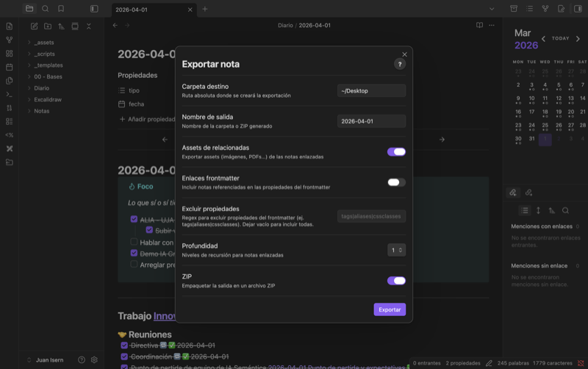The width and height of the screenshot is (588, 369).
Task: Open templates percent ribbon icon
Action: point(10,135)
